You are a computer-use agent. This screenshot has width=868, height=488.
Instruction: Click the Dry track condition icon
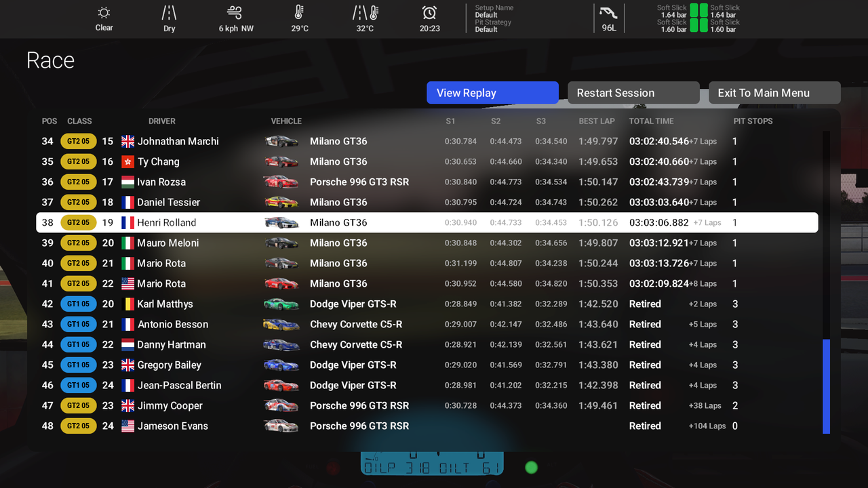click(x=169, y=13)
